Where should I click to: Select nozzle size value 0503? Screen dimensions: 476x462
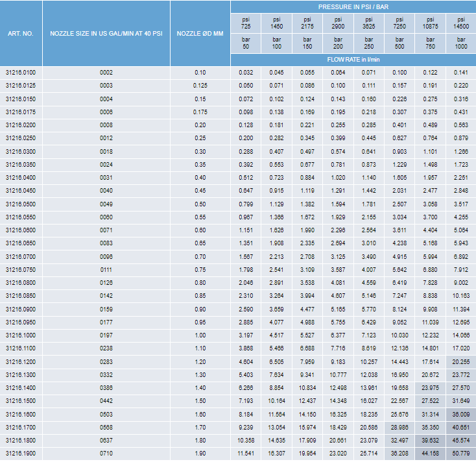[106, 414]
